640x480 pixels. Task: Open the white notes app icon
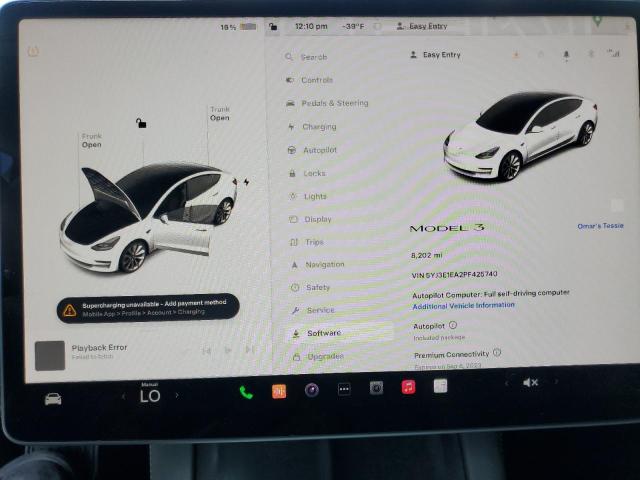pos(440,385)
